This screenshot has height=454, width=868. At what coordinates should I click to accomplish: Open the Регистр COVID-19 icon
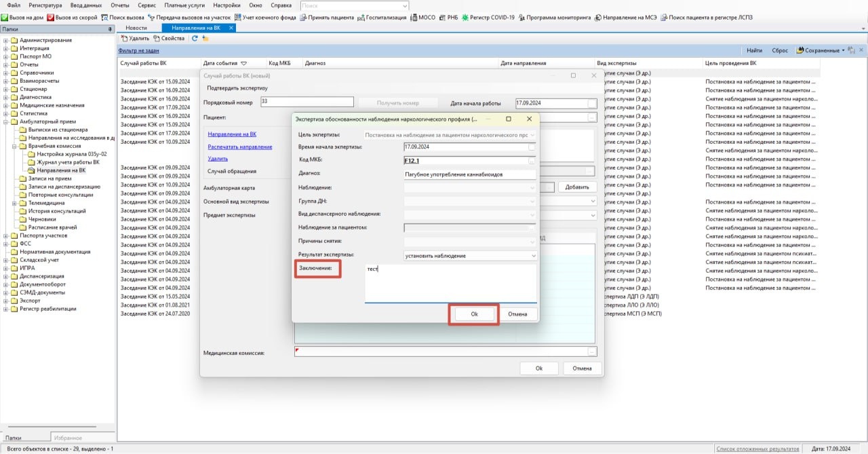[466, 17]
